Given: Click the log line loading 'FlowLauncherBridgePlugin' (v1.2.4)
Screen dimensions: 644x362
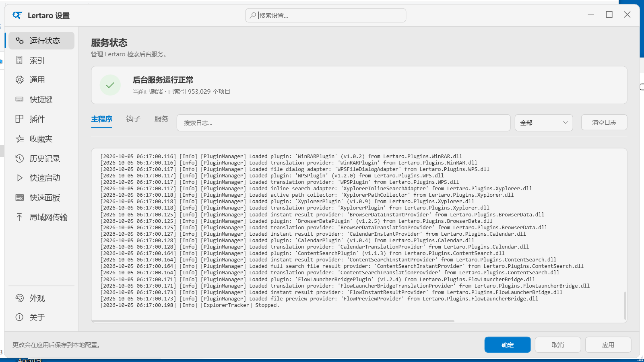Looking at the screenshot, I should [318, 280].
